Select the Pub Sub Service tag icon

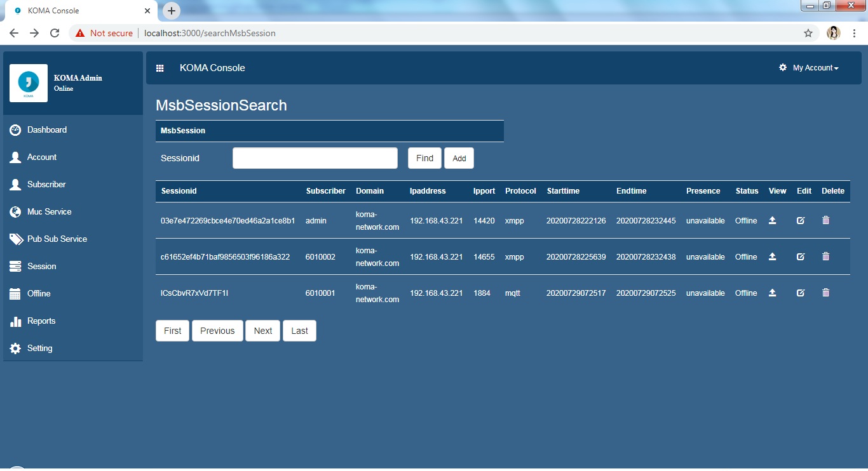tap(15, 239)
